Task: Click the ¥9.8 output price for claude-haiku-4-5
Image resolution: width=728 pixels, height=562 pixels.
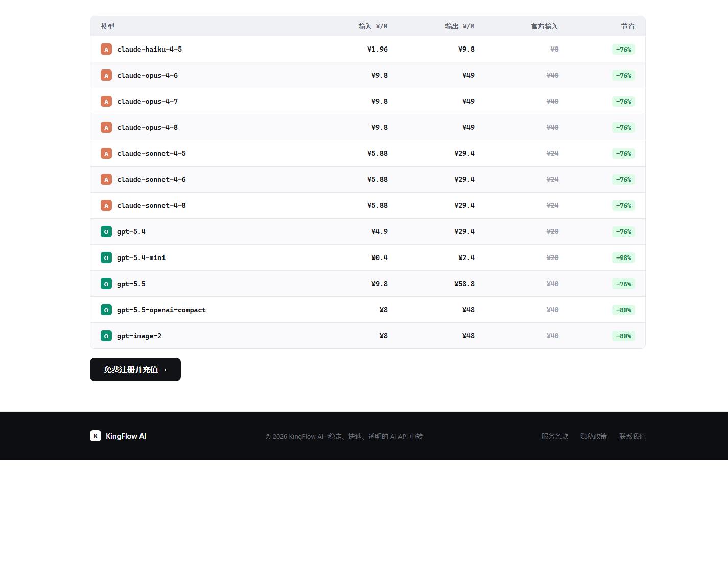Action: (466, 49)
